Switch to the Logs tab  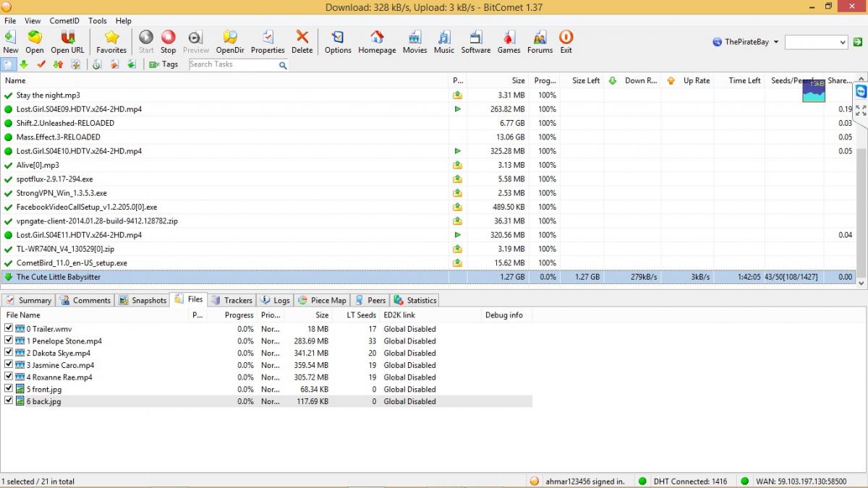275,300
